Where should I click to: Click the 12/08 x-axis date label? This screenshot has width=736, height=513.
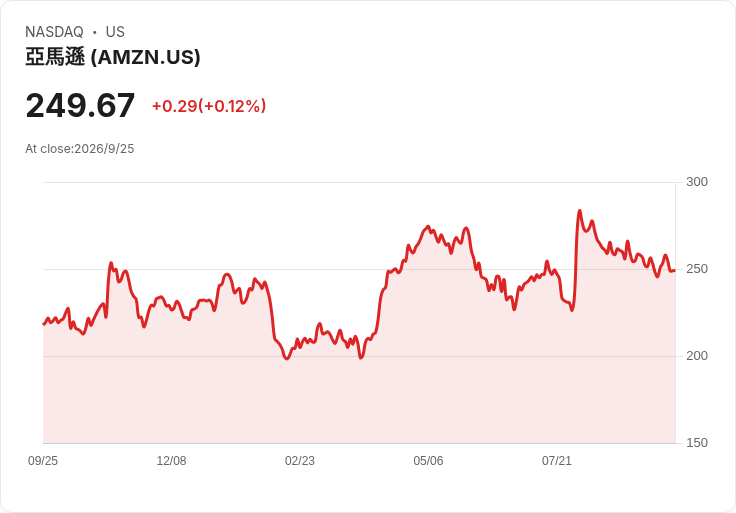pos(171,461)
